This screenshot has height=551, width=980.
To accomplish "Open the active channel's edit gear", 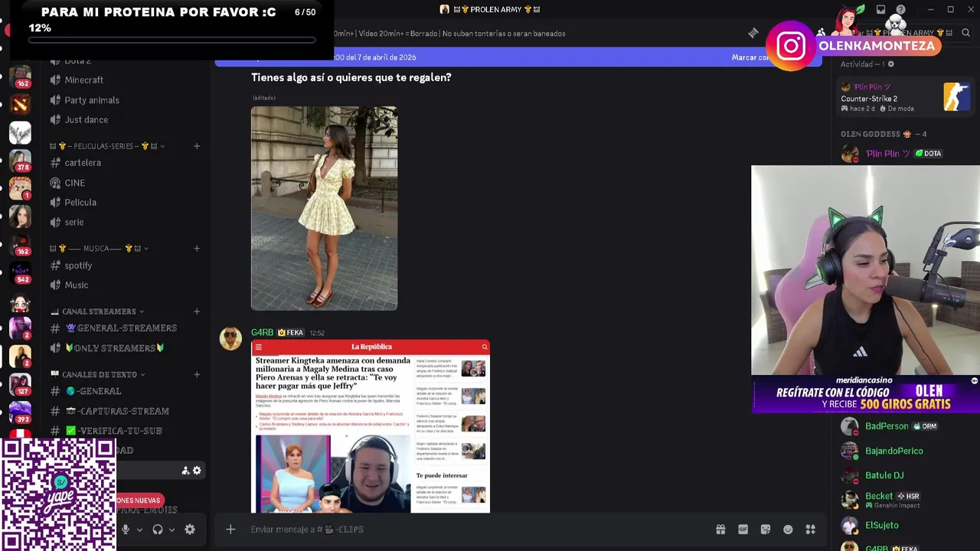I will (197, 471).
